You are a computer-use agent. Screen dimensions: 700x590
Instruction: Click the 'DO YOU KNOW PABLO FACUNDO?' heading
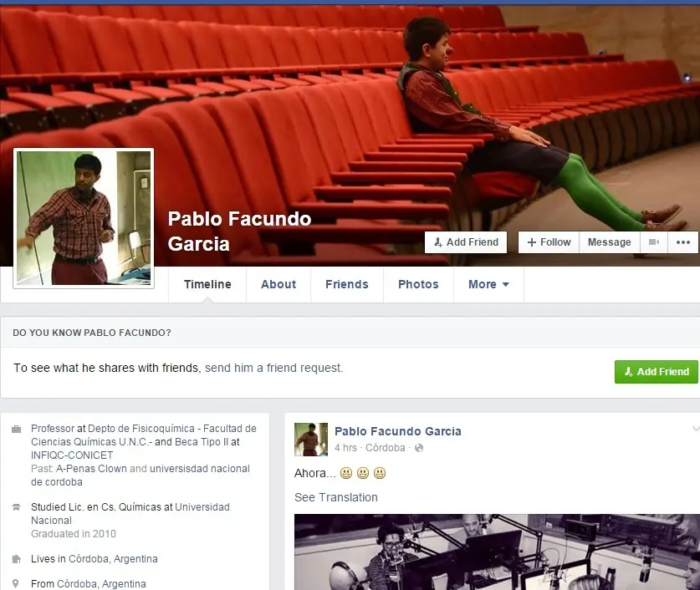pos(91,333)
